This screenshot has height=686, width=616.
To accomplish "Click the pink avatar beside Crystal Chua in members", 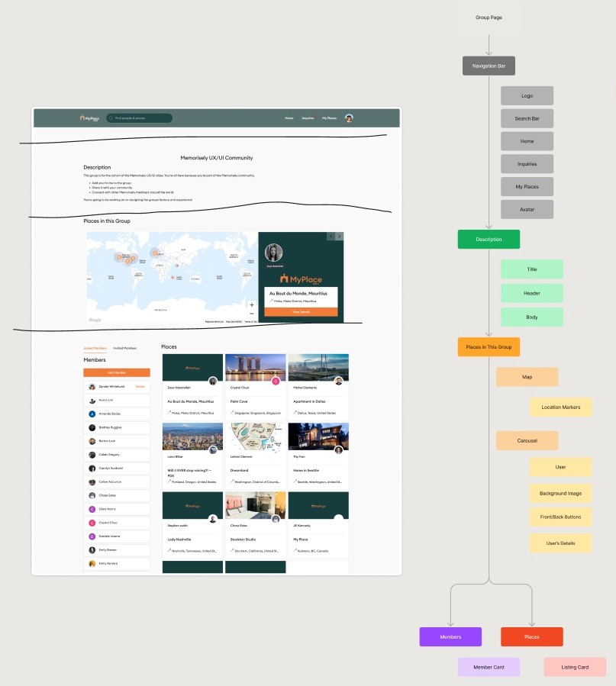I will [92, 523].
